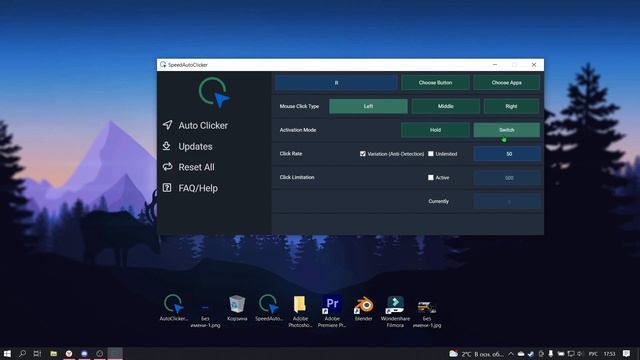Open the clock showing 17:53
The width and height of the screenshot is (640, 360).
tap(609, 354)
